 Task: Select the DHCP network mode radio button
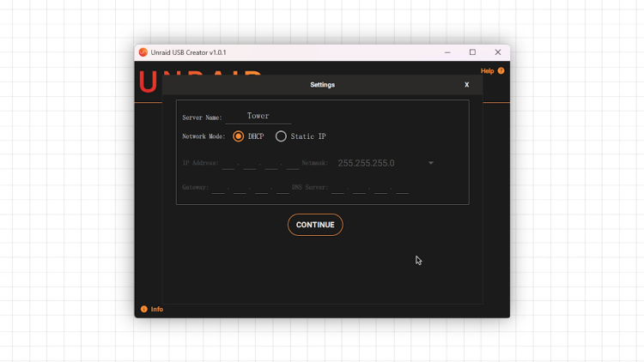(238, 136)
